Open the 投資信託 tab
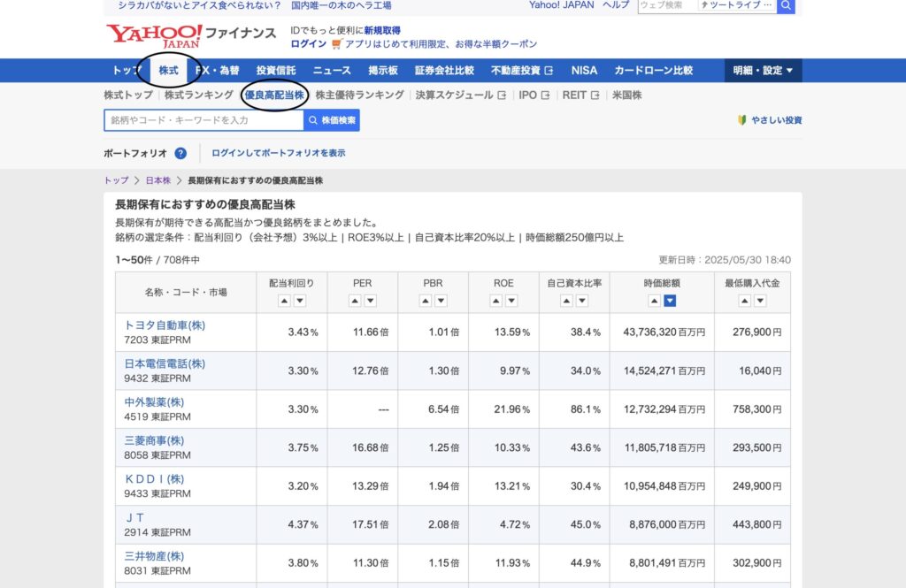906x588 pixels. [x=276, y=71]
